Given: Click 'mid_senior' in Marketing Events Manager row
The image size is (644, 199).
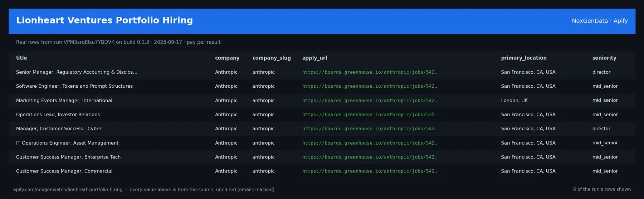Looking at the screenshot, I should tap(605, 101).
